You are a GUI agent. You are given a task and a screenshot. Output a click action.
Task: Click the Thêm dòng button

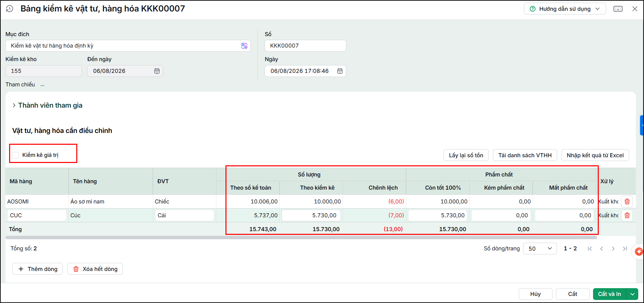pos(37,269)
